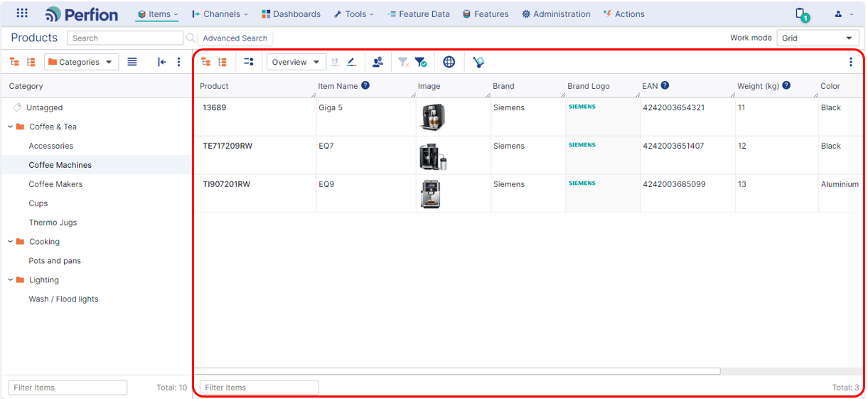Open the apps grid launcher

[x=22, y=14]
